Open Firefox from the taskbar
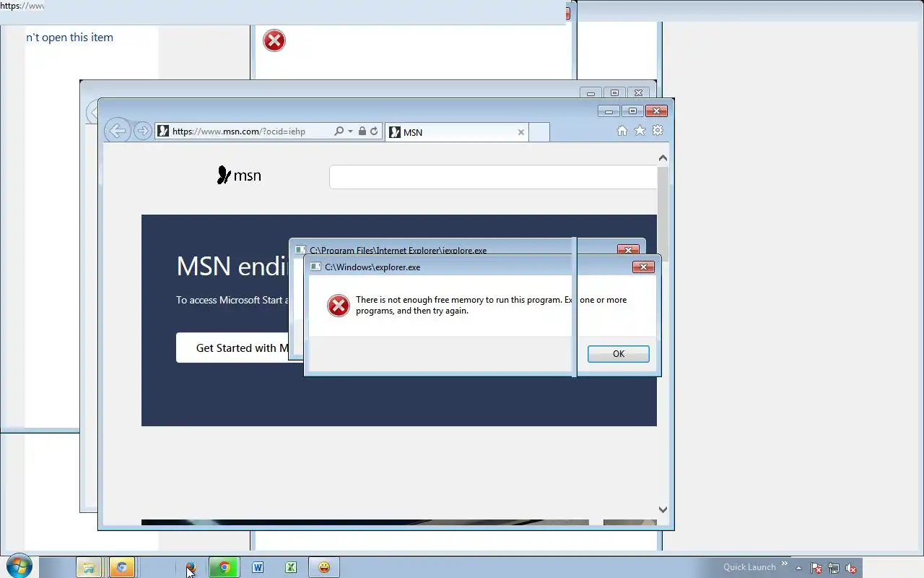This screenshot has width=924, height=578. point(191,568)
